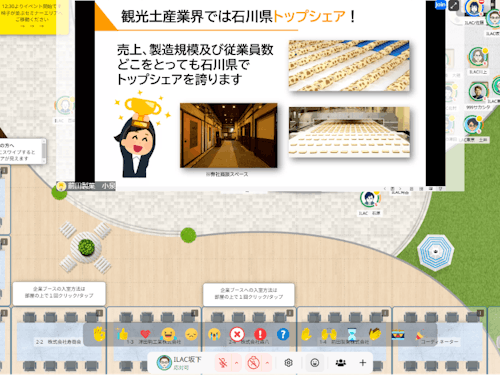Send the hourglass reaction
Viewport: 500px width, 375px height.
pyautogui.click(x=352, y=334)
